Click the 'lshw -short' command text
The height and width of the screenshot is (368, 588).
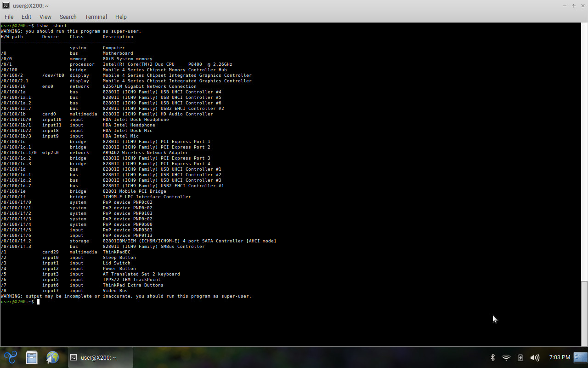[52, 26]
